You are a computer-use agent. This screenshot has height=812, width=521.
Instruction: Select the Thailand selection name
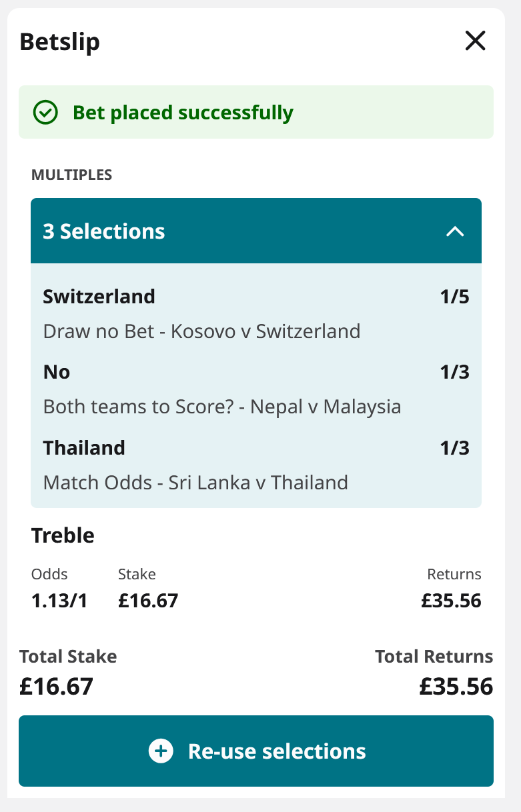84,447
